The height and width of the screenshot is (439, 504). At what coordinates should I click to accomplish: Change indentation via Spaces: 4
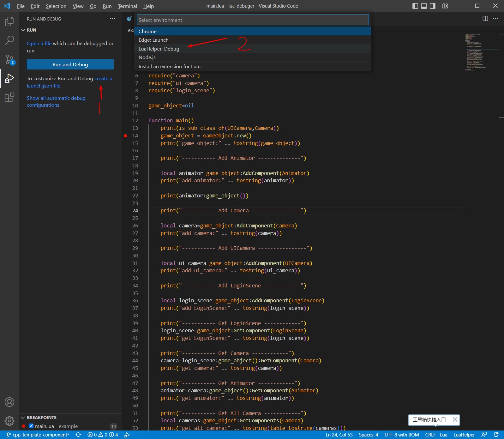pos(368,435)
